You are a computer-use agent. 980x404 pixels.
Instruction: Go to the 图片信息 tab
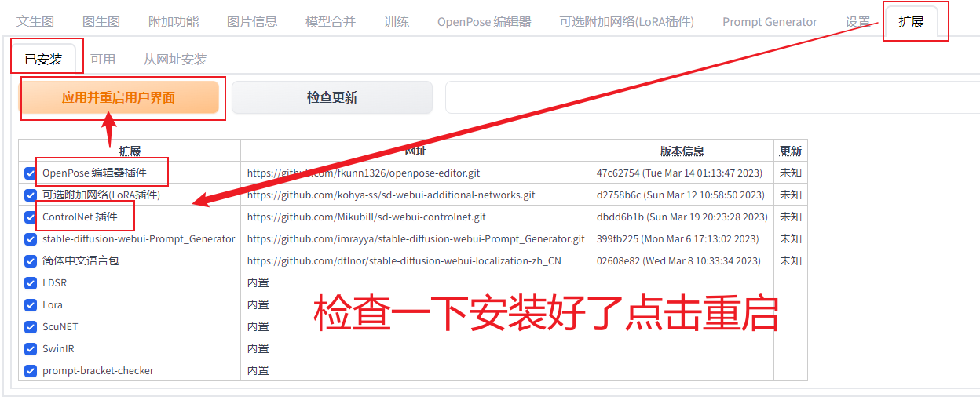point(252,21)
